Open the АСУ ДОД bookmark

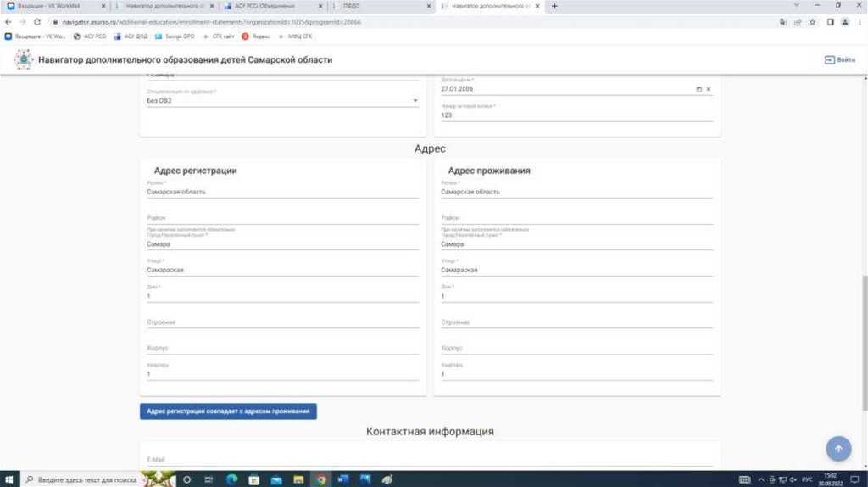(130, 36)
